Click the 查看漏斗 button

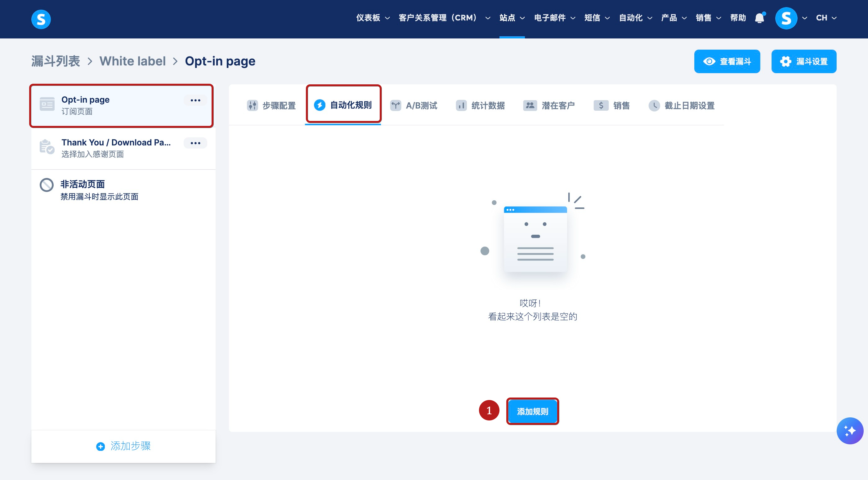[x=727, y=61]
